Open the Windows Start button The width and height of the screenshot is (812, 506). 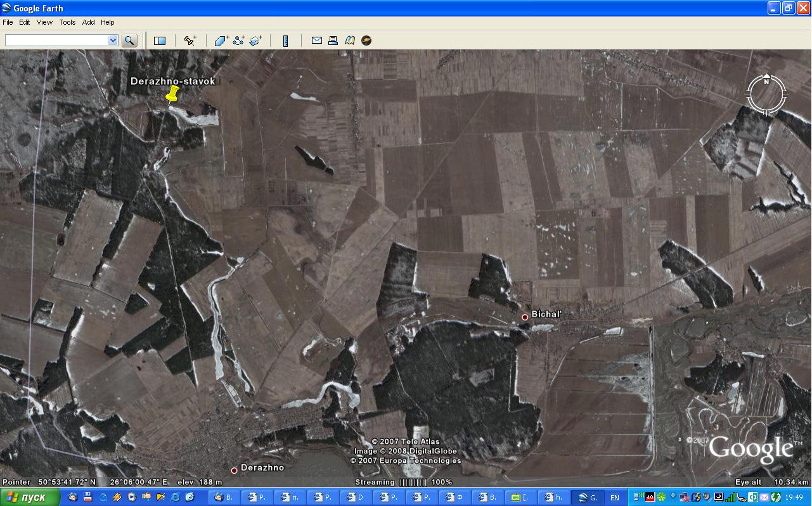point(30,497)
